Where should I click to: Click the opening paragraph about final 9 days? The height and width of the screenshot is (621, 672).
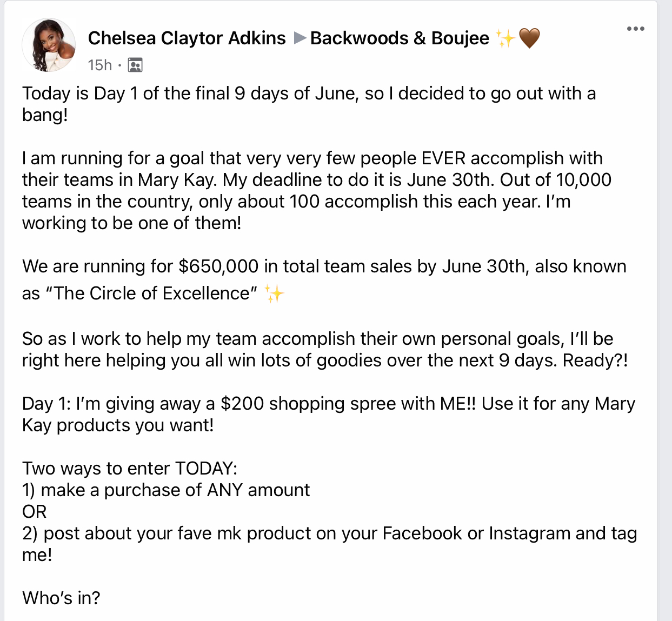[309, 104]
